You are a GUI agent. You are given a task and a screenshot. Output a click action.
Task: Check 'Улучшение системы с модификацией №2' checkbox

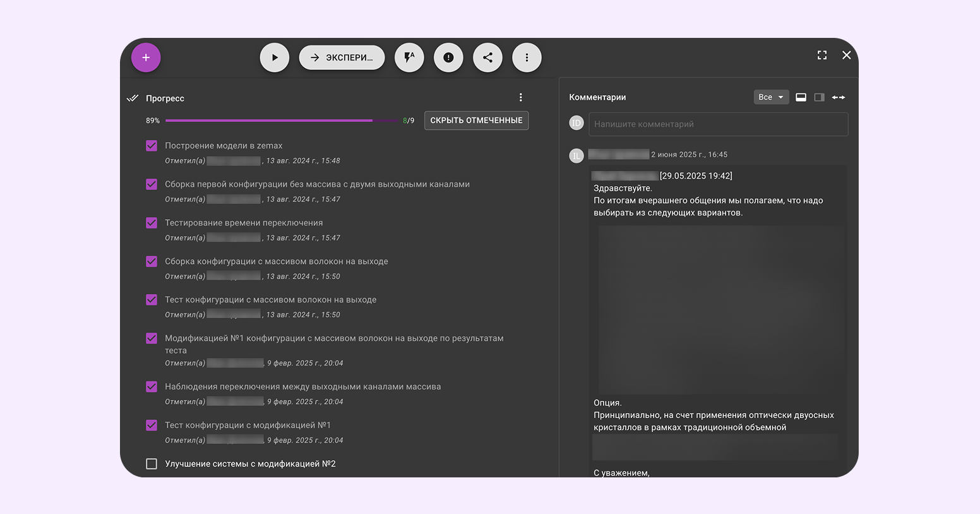(x=152, y=464)
